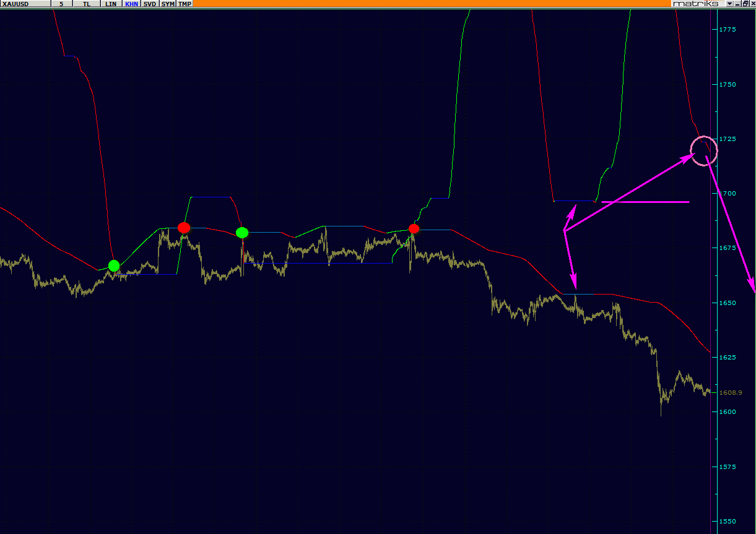Click the 1575 price axis label
756x534 pixels.
[x=728, y=467]
